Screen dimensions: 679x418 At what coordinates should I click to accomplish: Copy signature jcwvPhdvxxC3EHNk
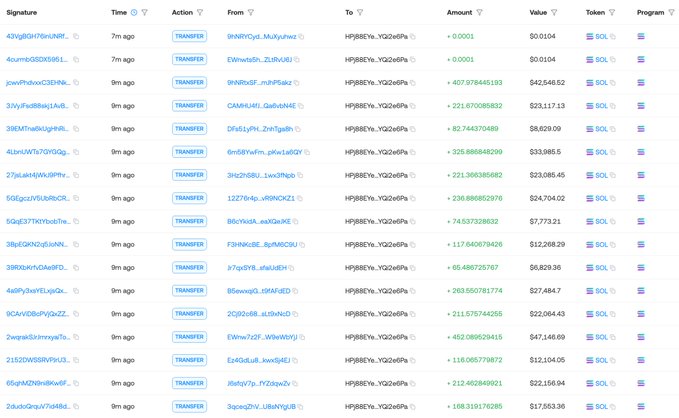[76, 82]
